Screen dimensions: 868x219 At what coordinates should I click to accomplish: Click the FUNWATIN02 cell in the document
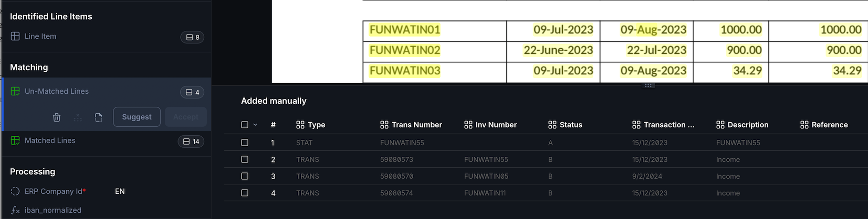coord(405,50)
